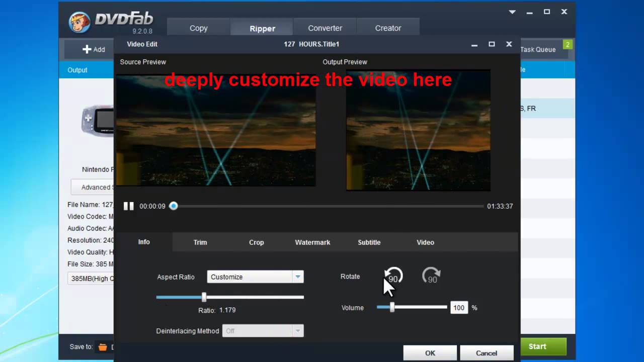Minimize the Video Edit dialog
This screenshot has width=644, height=362.
(474, 45)
